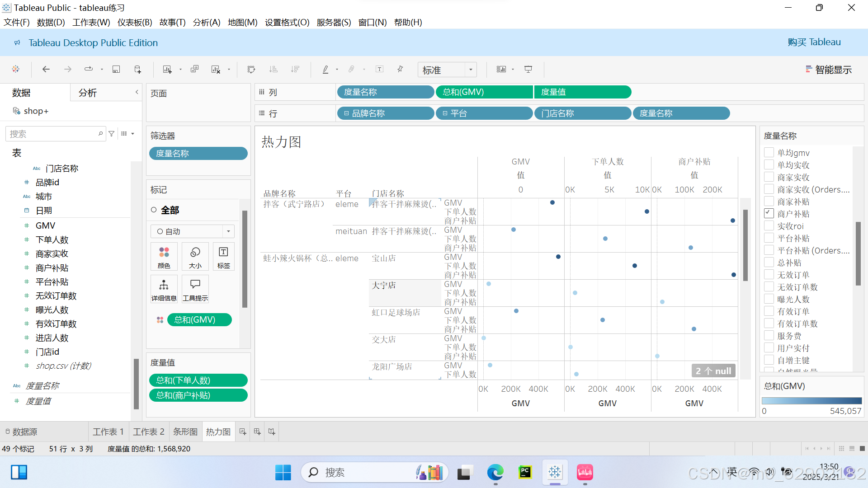Enable the 实收roi checkbox
The height and width of the screenshot is (488, 868).
click(769, 225)
